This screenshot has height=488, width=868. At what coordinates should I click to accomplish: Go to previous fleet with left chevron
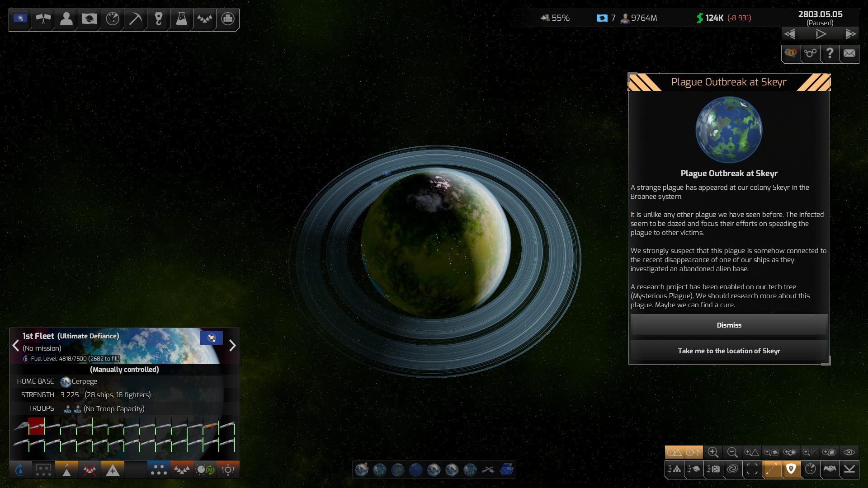point(15,346)
